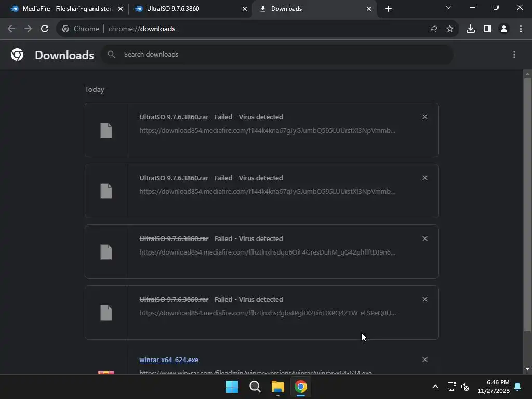Remove the fourth UltraISO failed download entry
Screen dimensions: 532x399
[x=425, y=299]
